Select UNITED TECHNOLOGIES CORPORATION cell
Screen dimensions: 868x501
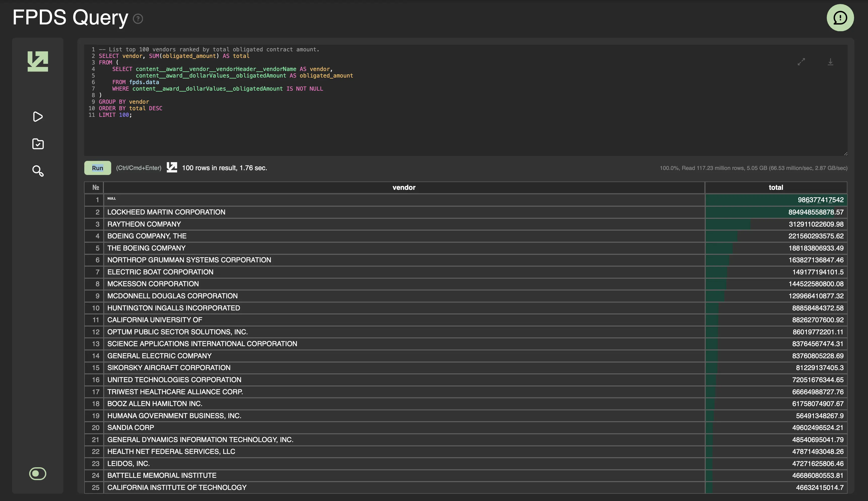click(404, 380)
